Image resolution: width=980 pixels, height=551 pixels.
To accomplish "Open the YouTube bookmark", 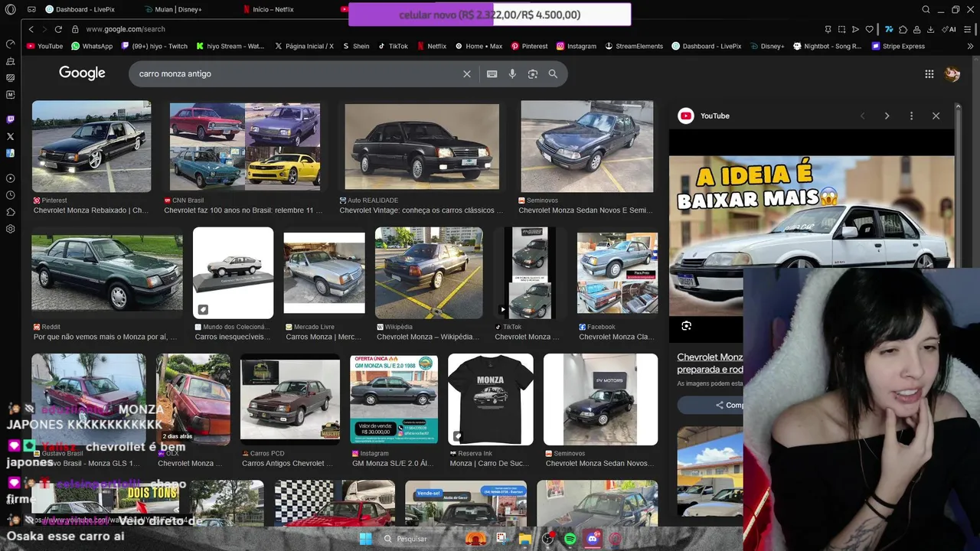I will [44, 46].
